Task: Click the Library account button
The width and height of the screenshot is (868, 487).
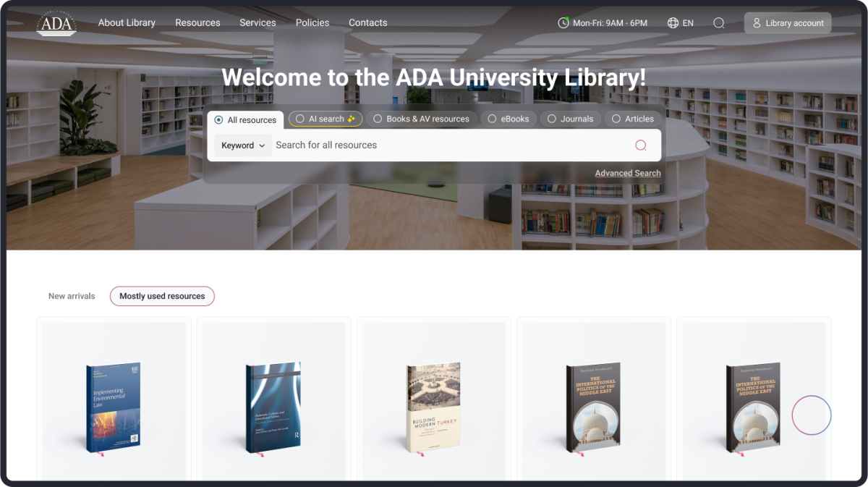Action: pos(788,23)
